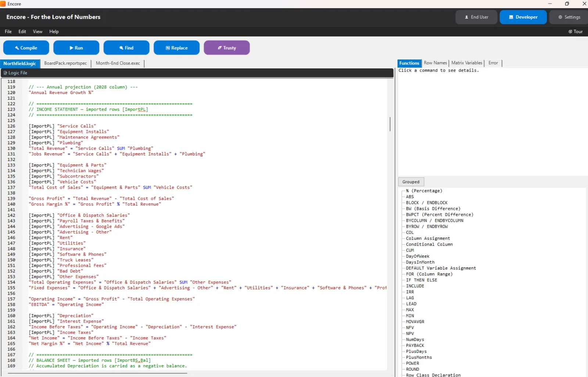Open the Find tool
The height and width of the screenshot is (377, 588).
click(x=126, y=48)
